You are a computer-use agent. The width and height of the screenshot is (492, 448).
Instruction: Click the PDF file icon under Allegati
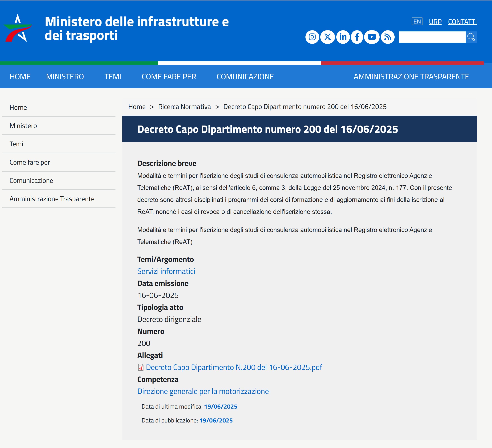coord(141,367)
